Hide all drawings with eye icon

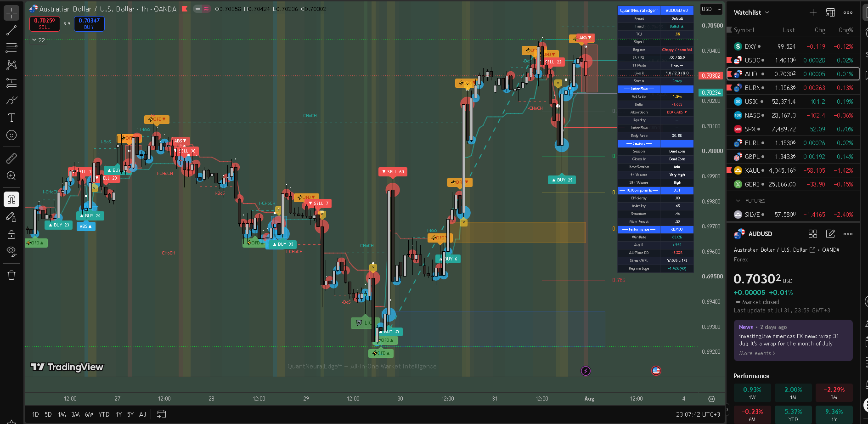point(11,252)
